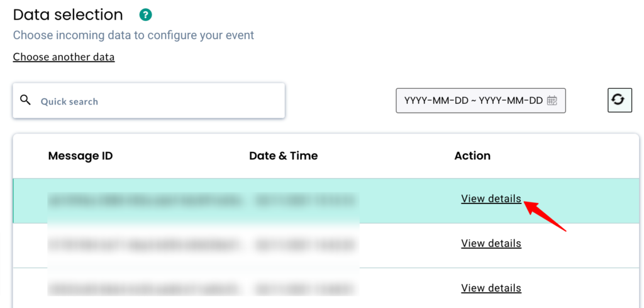Click the green help question mark icon
Viewport: 644px width, 308px height.
click(146, 15)
